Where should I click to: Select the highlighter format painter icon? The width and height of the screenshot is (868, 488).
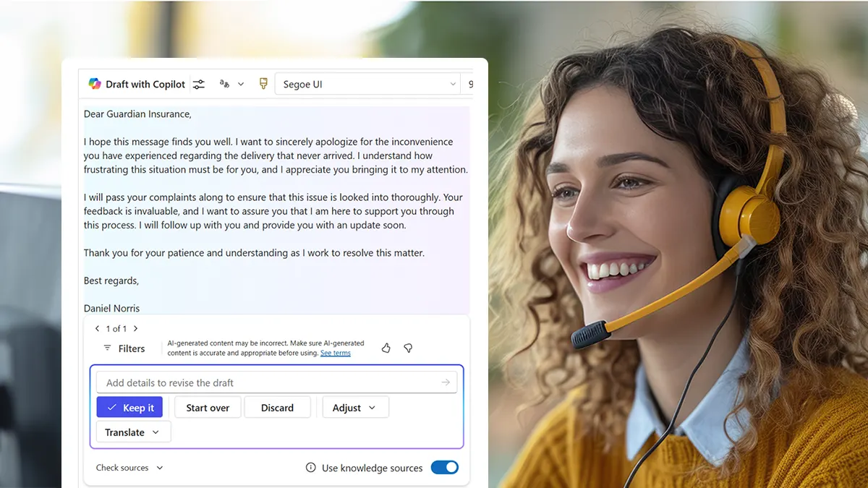click(263, 84)
